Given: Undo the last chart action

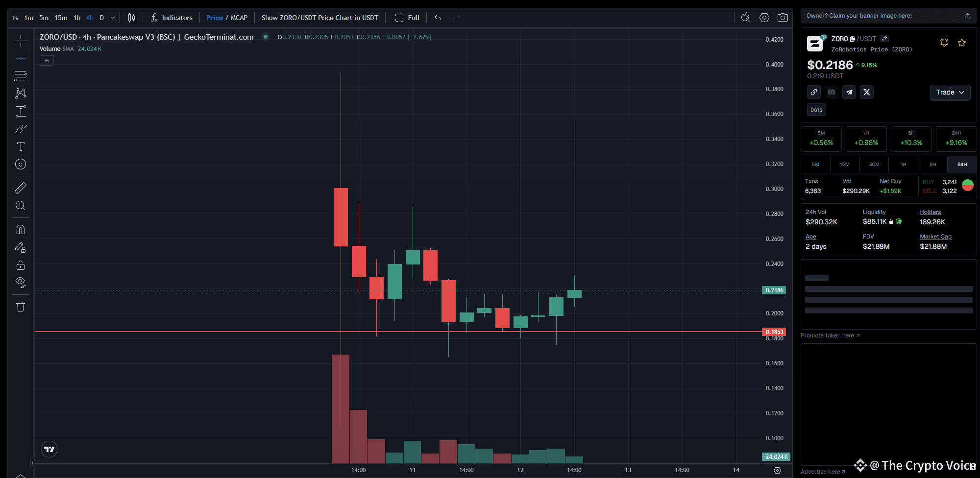Looking at the screenshot, I should 438,18.
